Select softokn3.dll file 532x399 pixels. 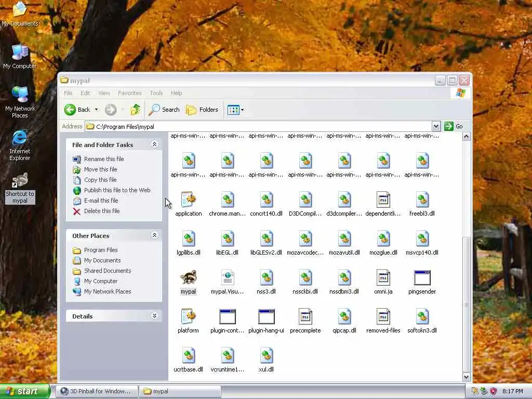(422, 316)
